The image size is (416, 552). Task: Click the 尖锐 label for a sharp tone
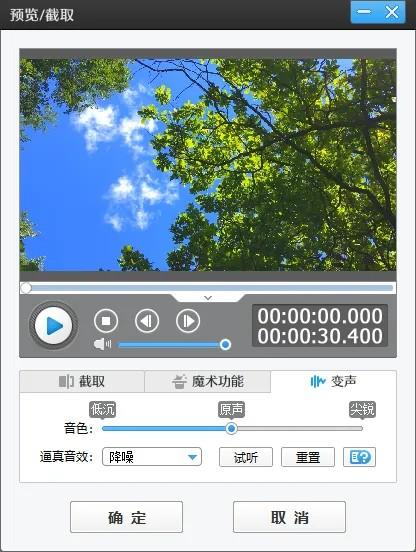pyautogui.click(x=362, y=409)
